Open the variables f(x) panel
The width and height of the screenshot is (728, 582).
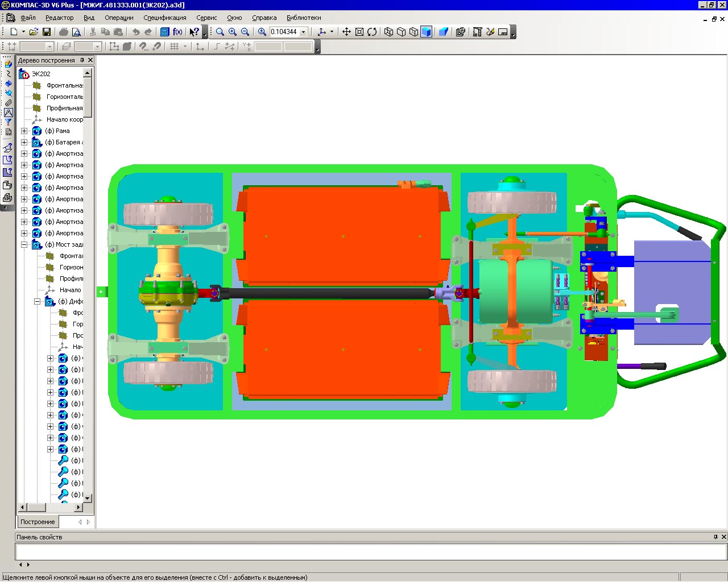point(177,32)
